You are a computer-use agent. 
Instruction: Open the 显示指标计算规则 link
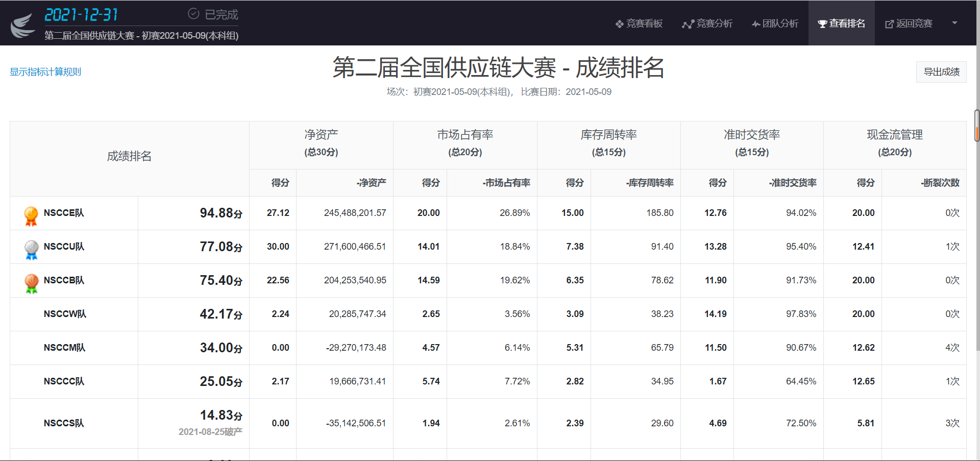click(45, 72)
